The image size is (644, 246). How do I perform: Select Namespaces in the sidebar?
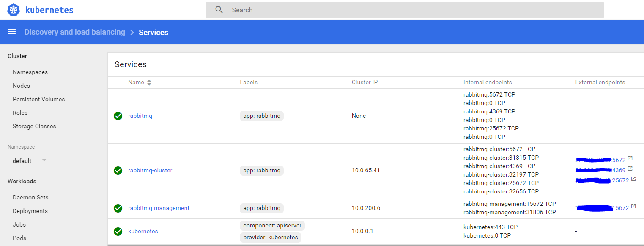tap(30, 72)
